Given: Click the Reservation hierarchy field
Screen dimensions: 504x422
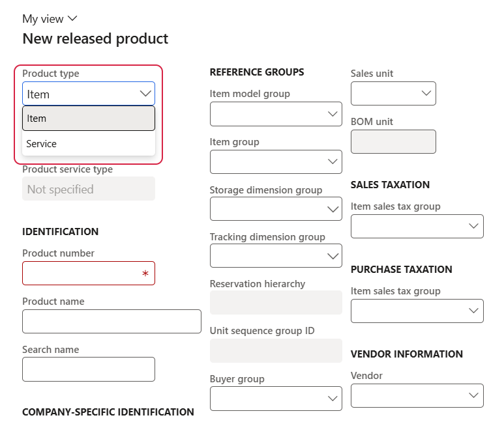Looking at the screenshot, I should click(x=276, y=303).
